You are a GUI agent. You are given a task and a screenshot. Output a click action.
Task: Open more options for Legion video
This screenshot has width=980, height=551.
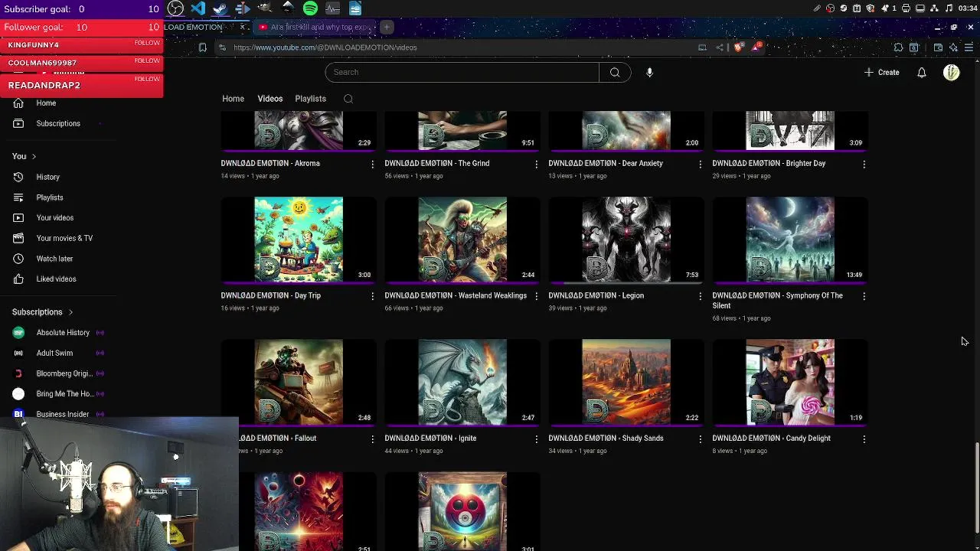(700, 296)
